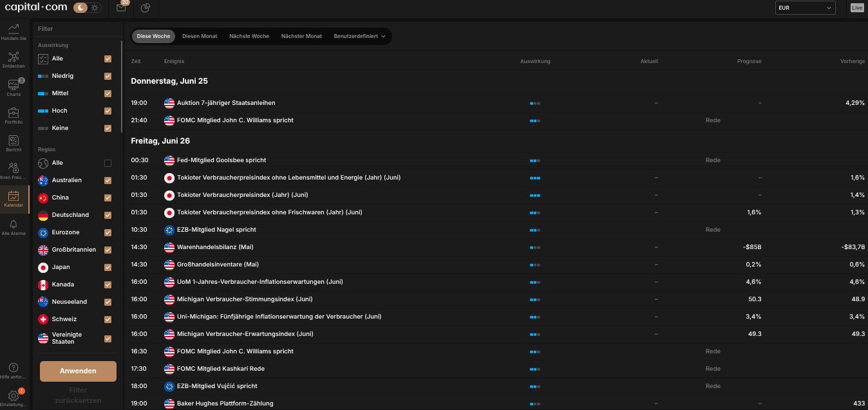Toggle the dark/light theme switch
The height and width of the screenshot is (410, 868).
[x=88, y=8]
